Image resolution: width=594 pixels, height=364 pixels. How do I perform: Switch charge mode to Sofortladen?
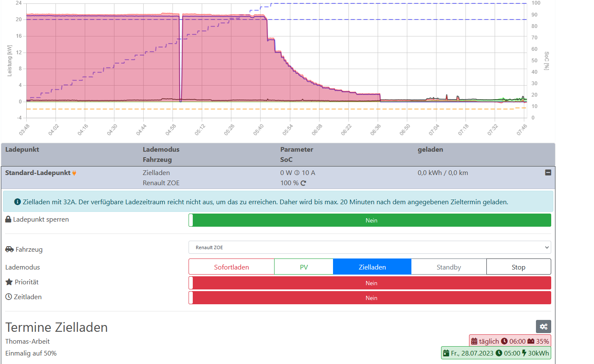(x=231, y=267)
